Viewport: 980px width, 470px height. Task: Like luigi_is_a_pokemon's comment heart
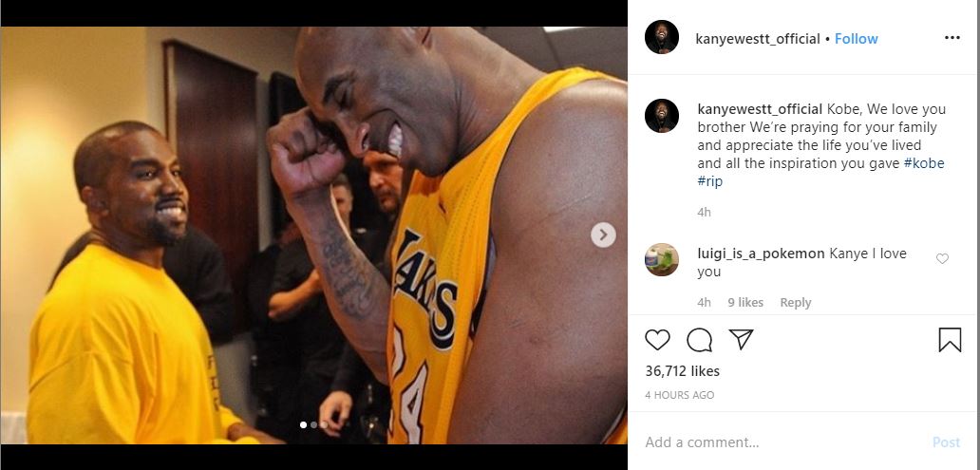[x=942, y=258]
